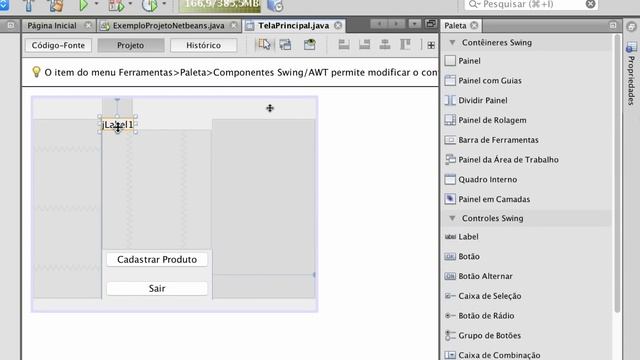Open the document list dropdown

pyautogui.click(x=414, y=24)
